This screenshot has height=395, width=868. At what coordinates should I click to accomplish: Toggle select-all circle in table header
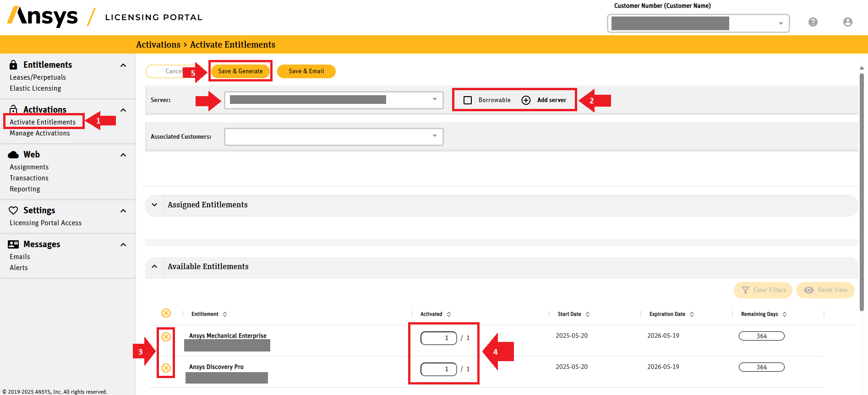(x=166, y=313)
